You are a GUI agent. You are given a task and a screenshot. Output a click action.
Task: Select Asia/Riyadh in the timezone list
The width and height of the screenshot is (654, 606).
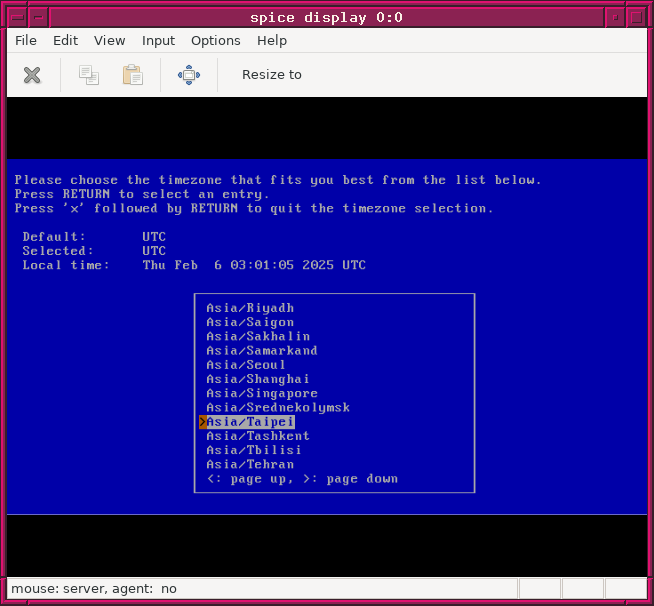pos(250,308)
